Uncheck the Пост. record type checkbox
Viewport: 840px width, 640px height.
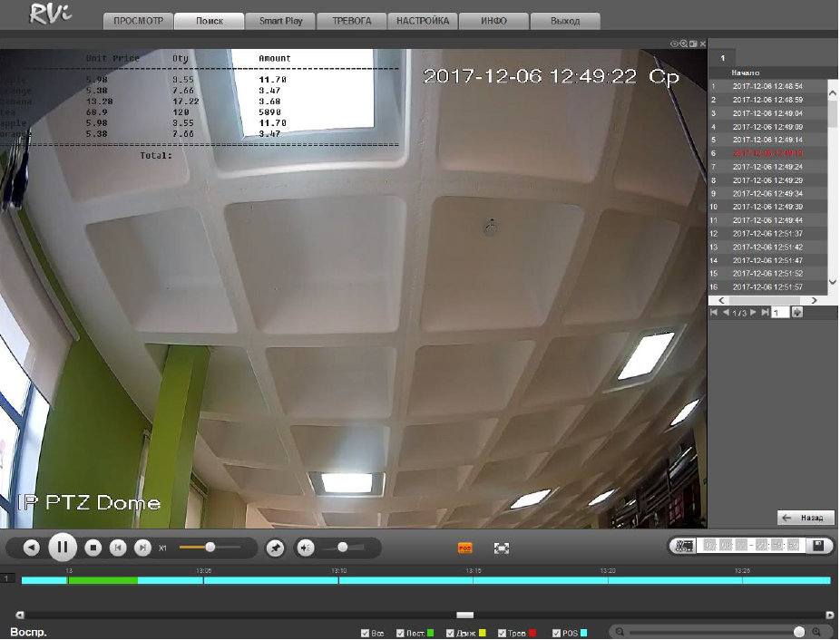point(401,633)
